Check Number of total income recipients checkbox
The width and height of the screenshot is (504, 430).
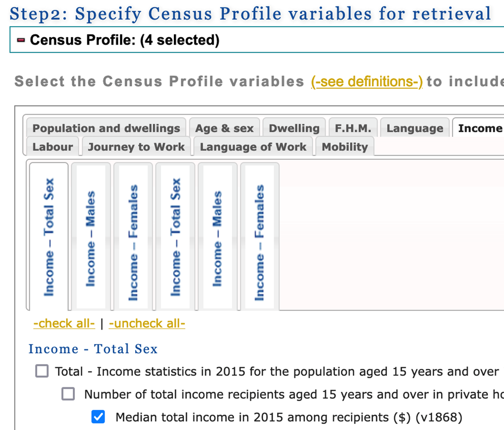coord(67,394)
